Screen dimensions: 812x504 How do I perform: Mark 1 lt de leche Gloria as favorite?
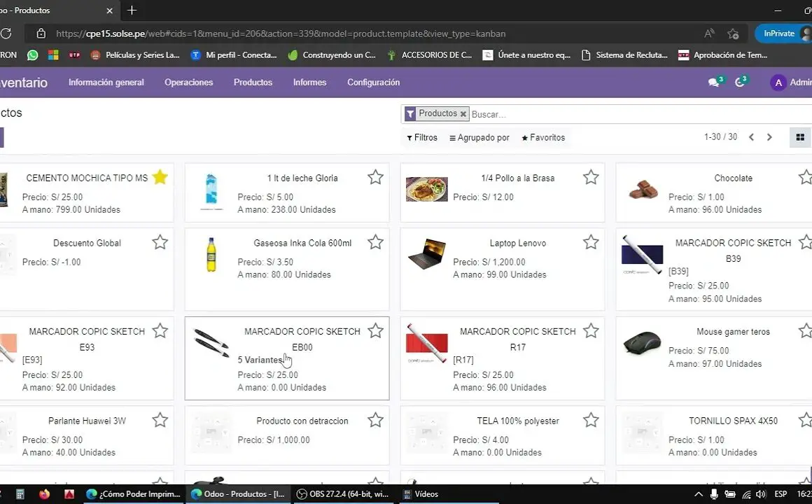point(375,177)
